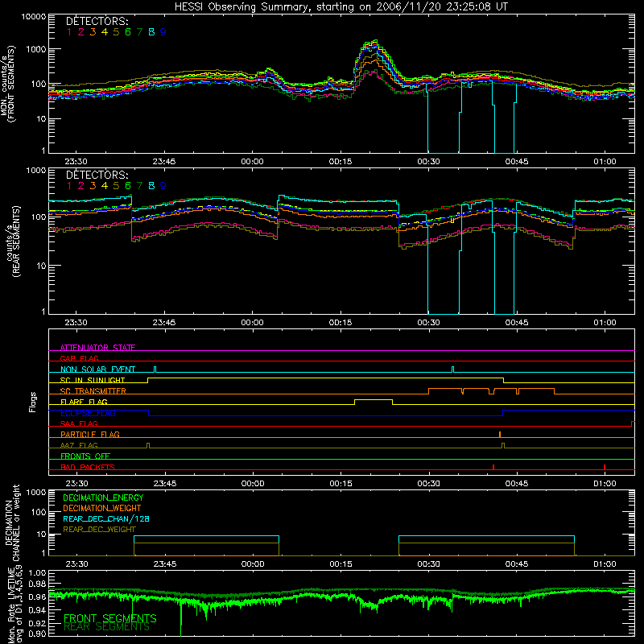Click the ECLIPSE_FLAG label
Viewport: 644px width, 644px height.
coord(88,413)
